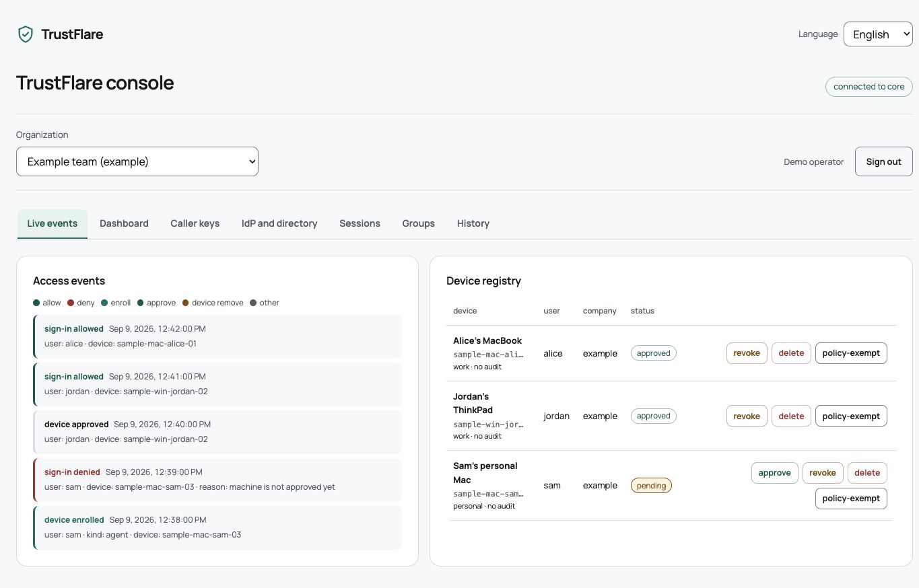Viewport: 919px width, 588px height.
Task: Delete Jordan's ThinkPad device
Action: pyautogui.click(x=791, y=416)
